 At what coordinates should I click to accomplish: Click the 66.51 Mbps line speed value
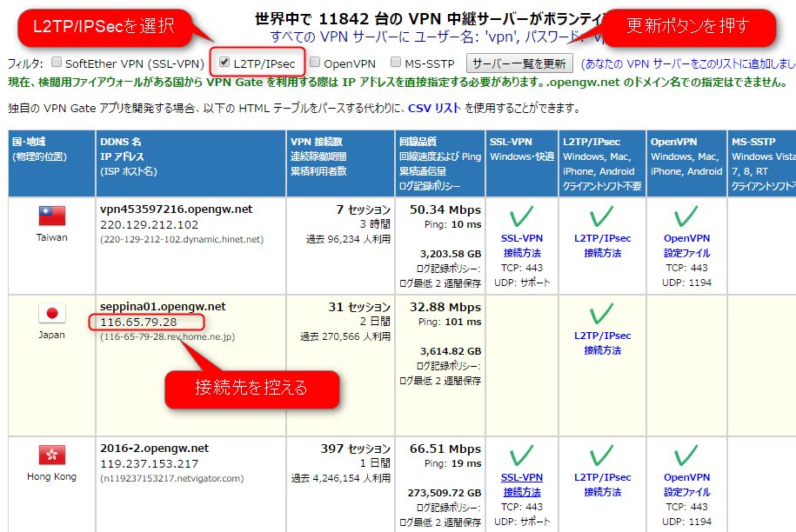point(445,449)
